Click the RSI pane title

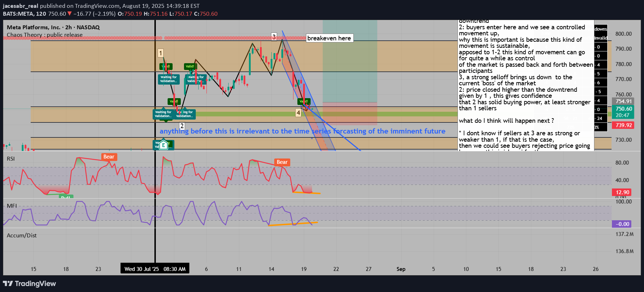coord(11,159)
